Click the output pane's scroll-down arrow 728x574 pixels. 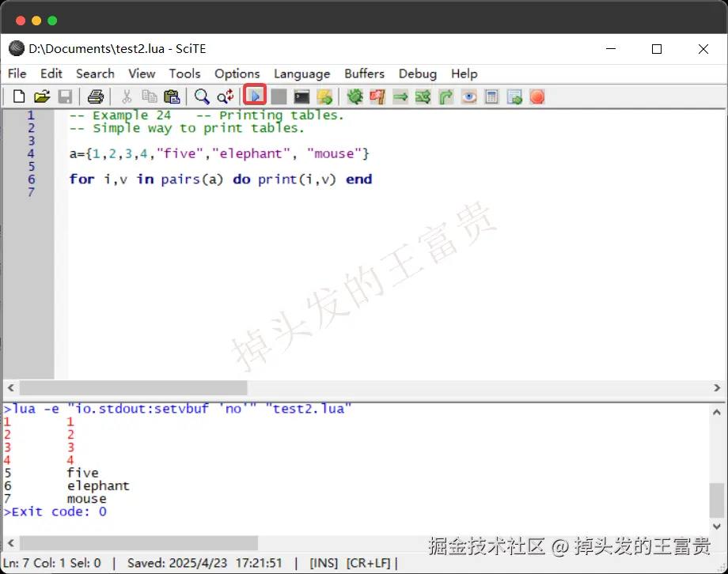click(716, 526)
